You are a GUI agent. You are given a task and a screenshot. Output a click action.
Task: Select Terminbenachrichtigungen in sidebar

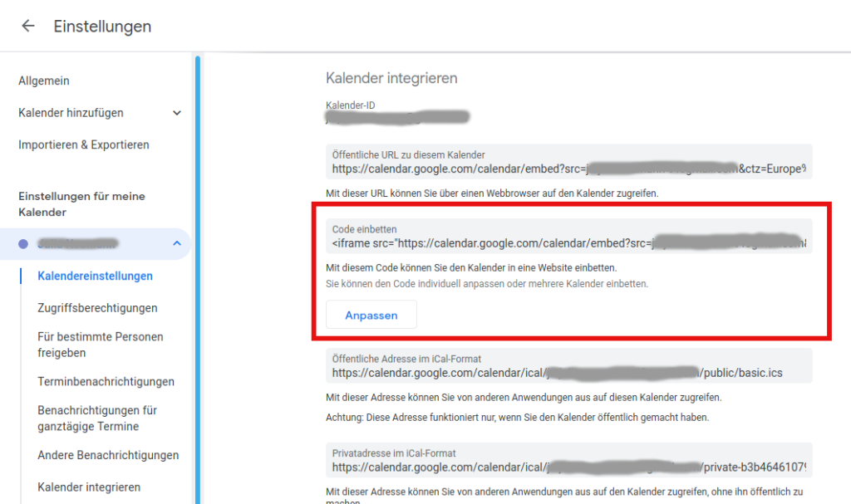[106, 382]
